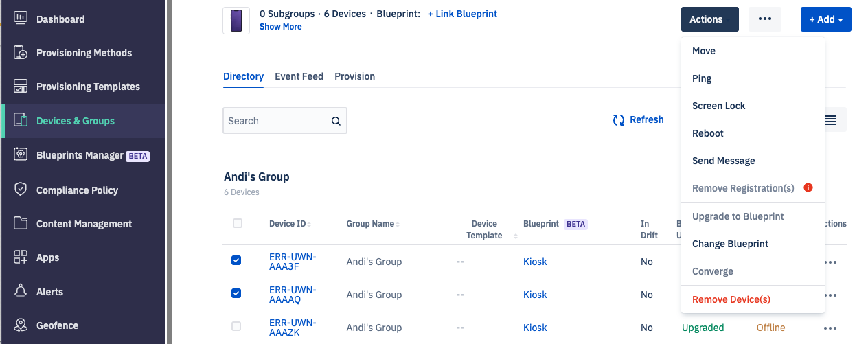Click the Refresh arrows icon
Image resolution: width=868 pixels, height=344 pixels.
(618, 120)
